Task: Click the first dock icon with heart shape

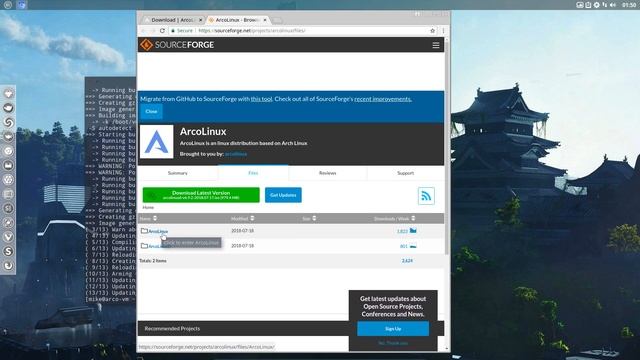Action: 8,93
